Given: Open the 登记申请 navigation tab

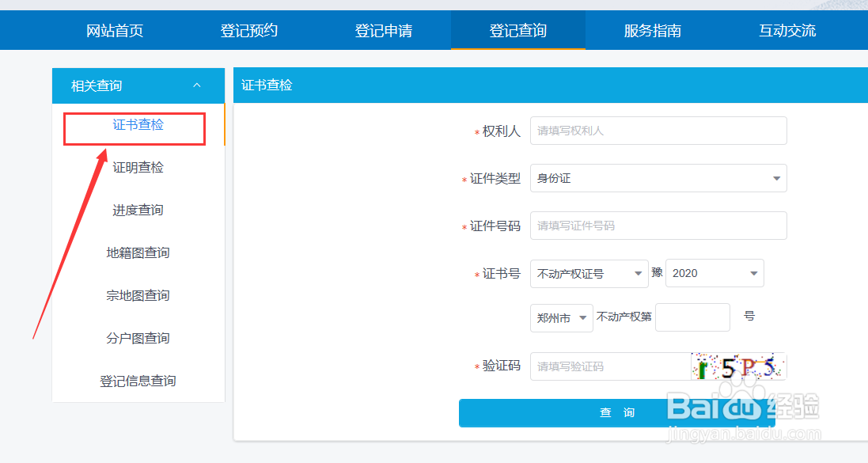Looking at the screenshot, I should coord(384,30).
